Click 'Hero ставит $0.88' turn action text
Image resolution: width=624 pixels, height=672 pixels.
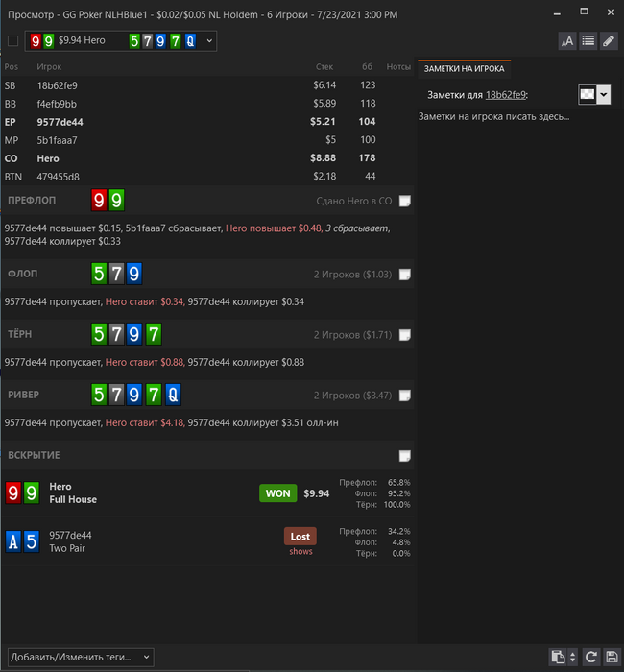(x=144, y=362)
